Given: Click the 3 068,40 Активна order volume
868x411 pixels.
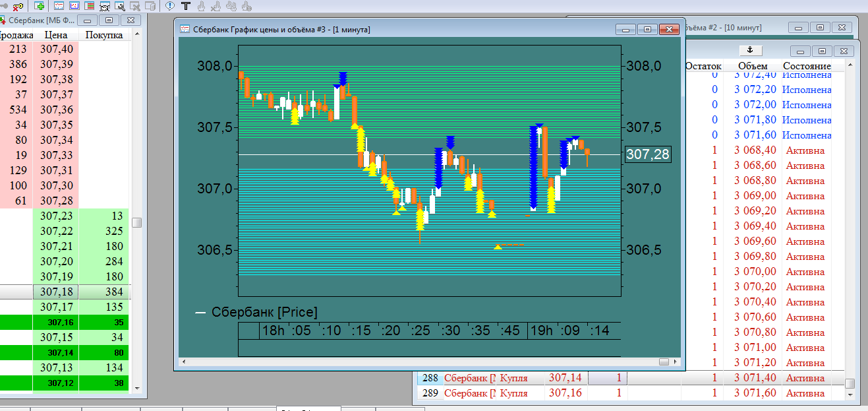Looking at the screenshot, I should (752, 150).
